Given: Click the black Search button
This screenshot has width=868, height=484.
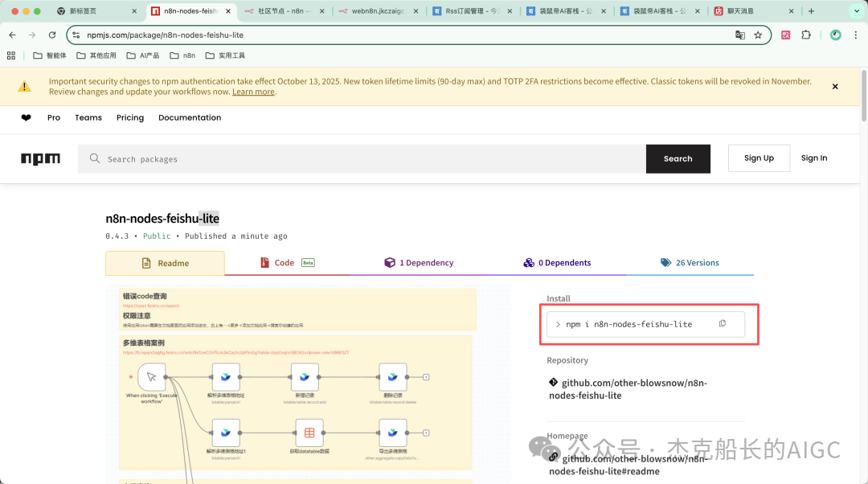Looking at the screenshot, I should [678, 159].
